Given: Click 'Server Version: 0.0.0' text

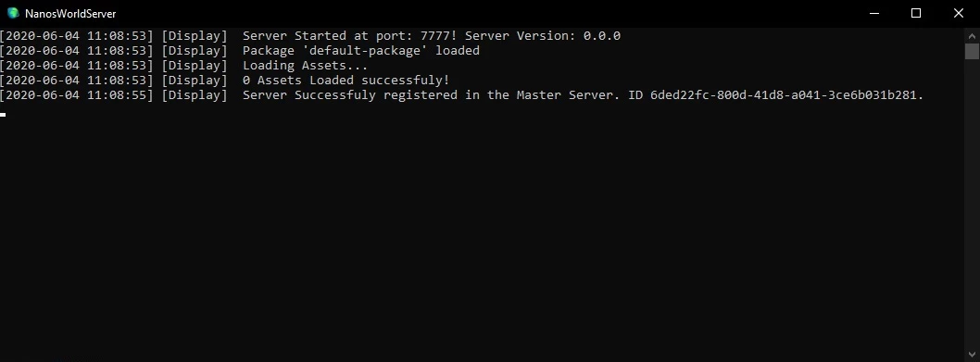Looking at the screenshot, I should click(x=543, y=35).
